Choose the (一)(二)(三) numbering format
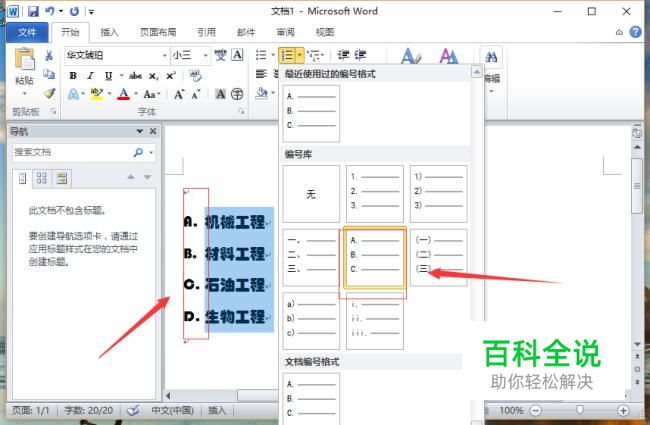This screenshot has height=425, width=650. coord(439,257)
